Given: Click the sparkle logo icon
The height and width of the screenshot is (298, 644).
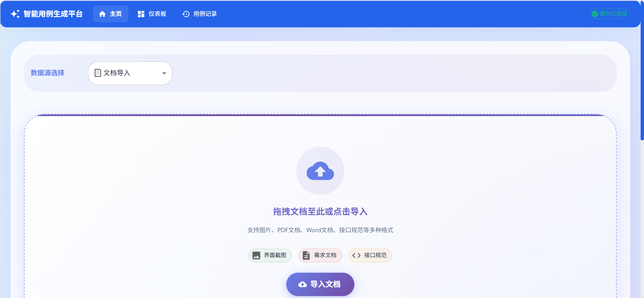Looking at the screenshot, I should coord(15,14).
